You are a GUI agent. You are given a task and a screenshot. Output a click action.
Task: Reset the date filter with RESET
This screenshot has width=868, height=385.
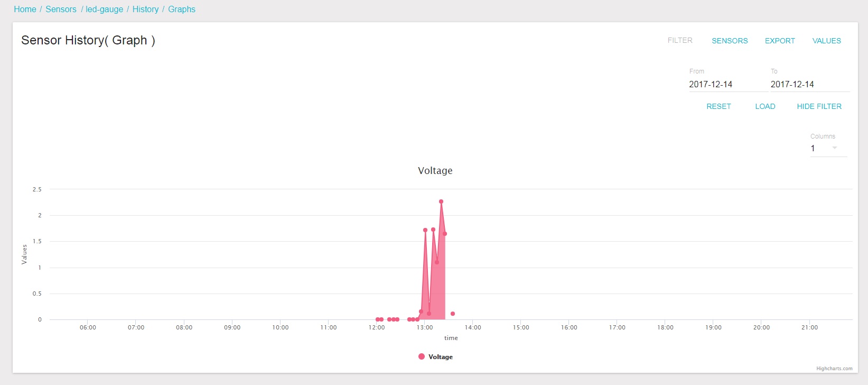[x=718, y=106]
